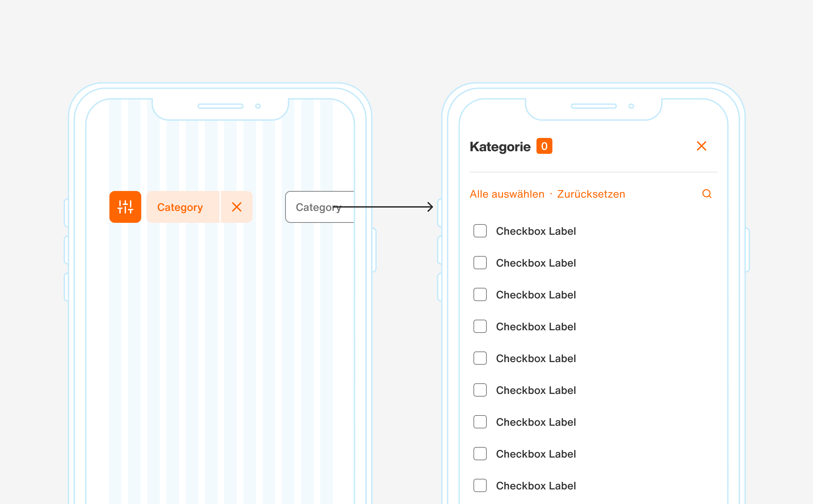Click the Category label in the filter chip
Viewport: 813px width, 504px height.
[180, 207]
